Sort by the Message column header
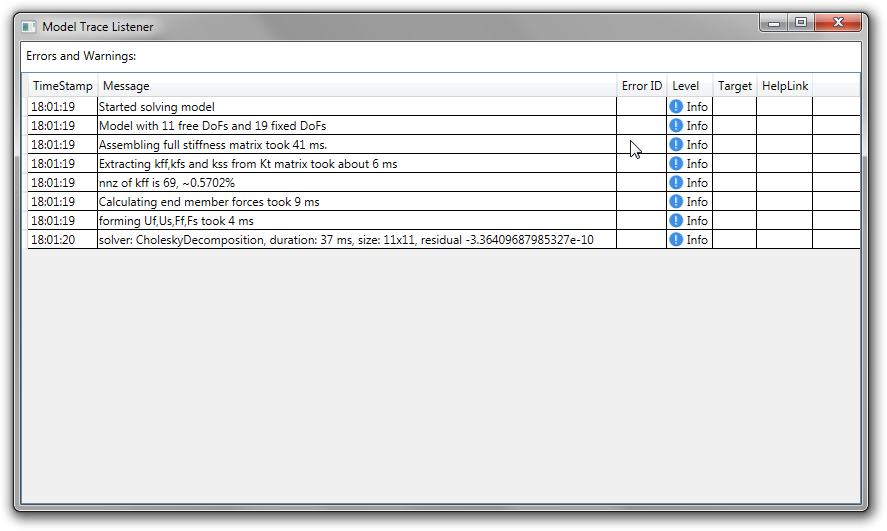The height and width of the screenshot is (531, 887). point(357,86)
